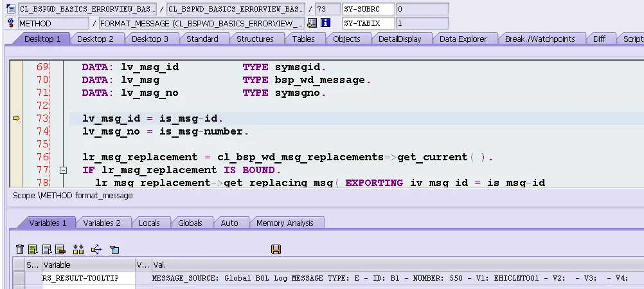644x289 pixels.
Task: Click the FORMAT_MESSAGE event name field
Action: [202, 23]
